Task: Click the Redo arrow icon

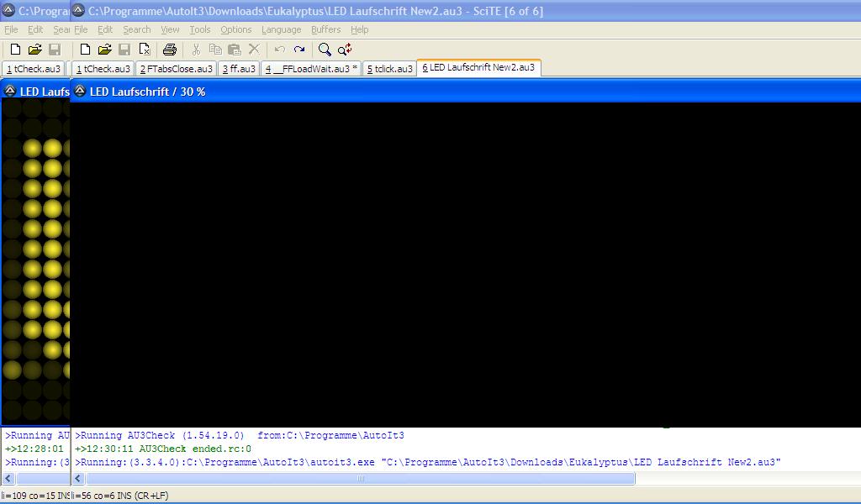Action: point(299,50)
